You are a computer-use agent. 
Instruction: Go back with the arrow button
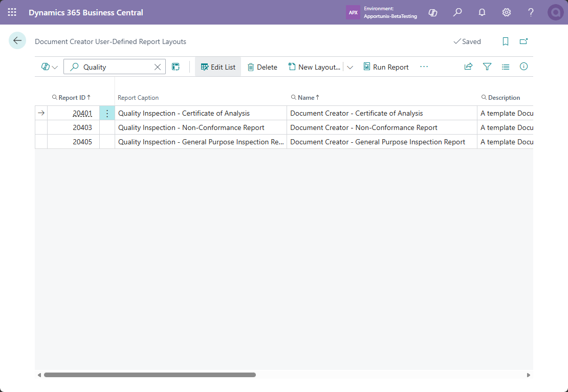[17, 40]
